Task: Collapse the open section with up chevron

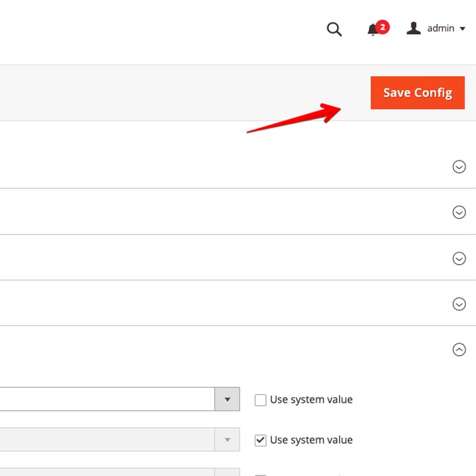Action: tap(459, 350)
